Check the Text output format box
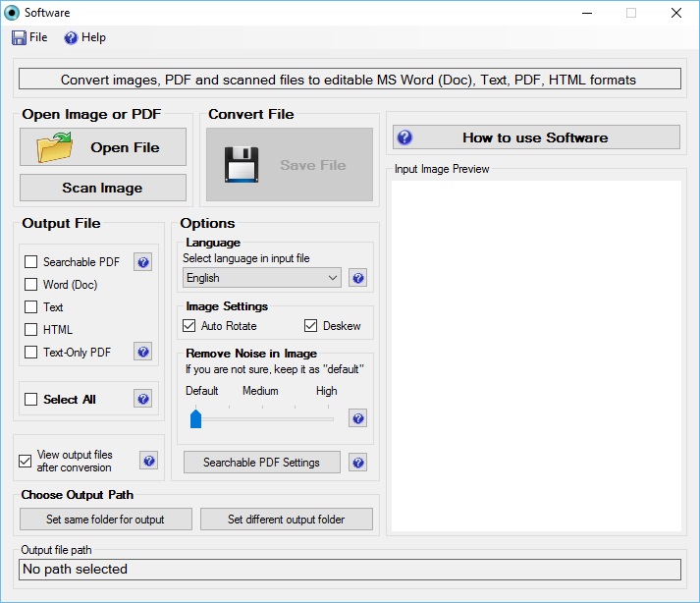 [x=30, y=306]
